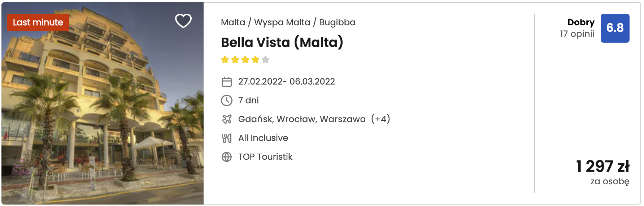Open the Bella Vista (Malta) title link
Viewport: 644px width, 206px height.
point(282,43)
